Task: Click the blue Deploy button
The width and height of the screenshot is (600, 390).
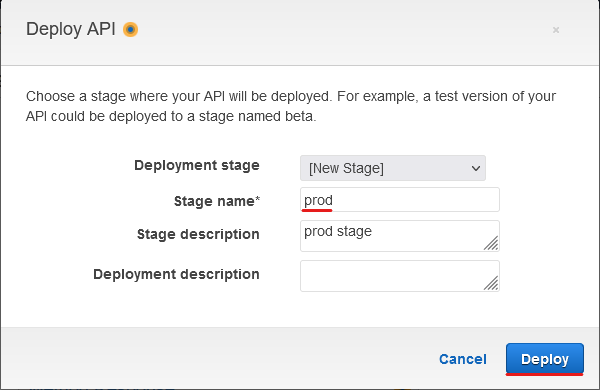Action: click(x=545, y=359)
